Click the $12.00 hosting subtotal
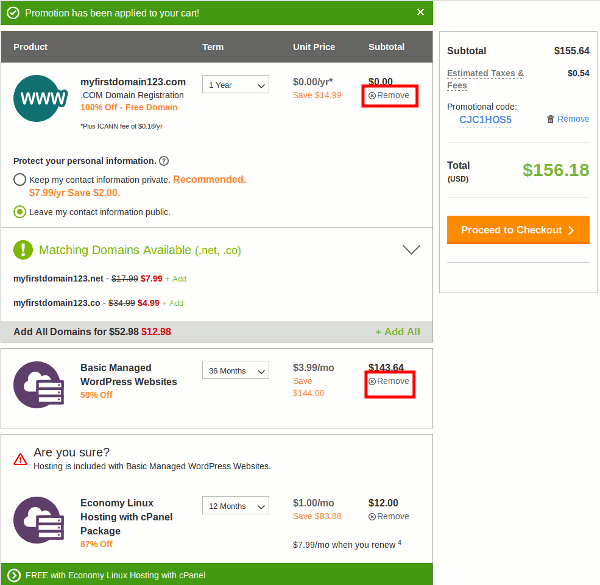The width and height of the screenshot is (600, 585). (x=383, y=503)
